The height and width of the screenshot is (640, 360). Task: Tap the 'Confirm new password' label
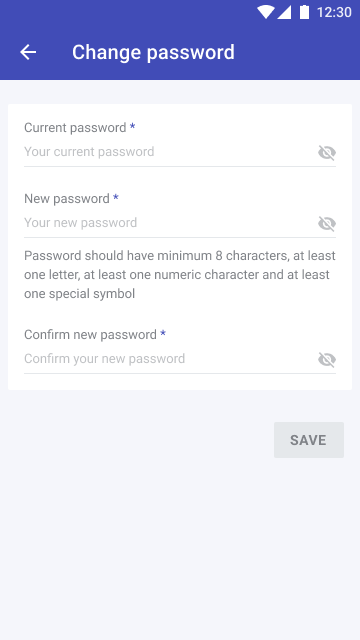(90, 335)
